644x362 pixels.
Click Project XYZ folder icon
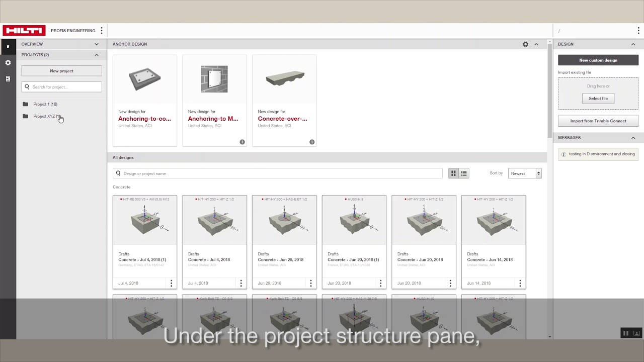(26, 116)
